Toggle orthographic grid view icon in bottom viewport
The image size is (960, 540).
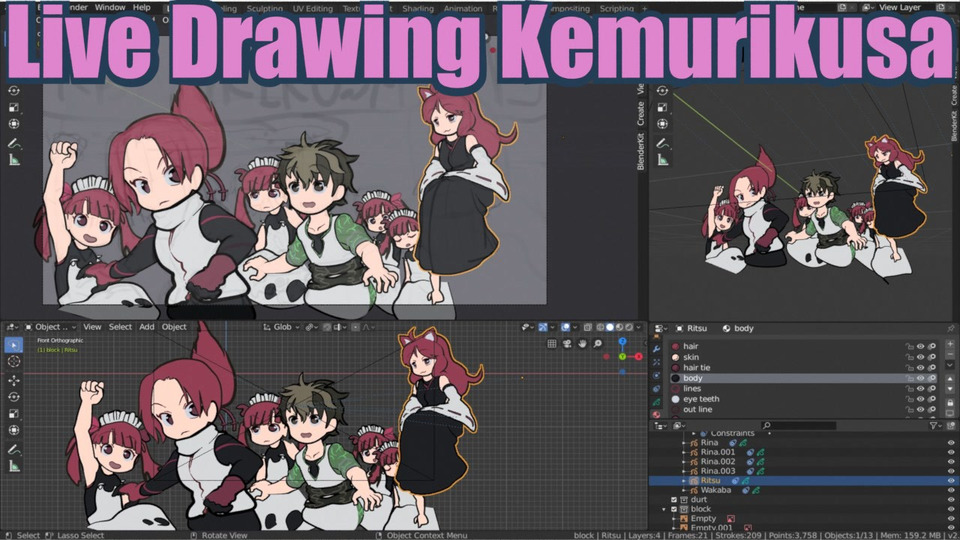552,344
